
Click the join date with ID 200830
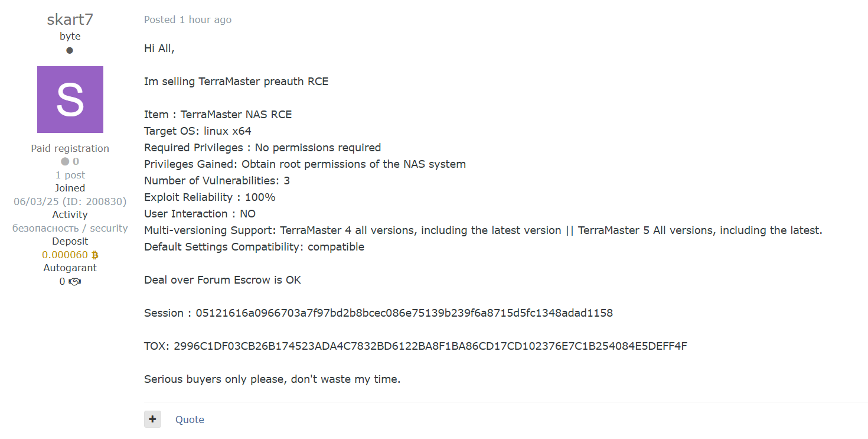pyautogui.click(x=70, y=201)
